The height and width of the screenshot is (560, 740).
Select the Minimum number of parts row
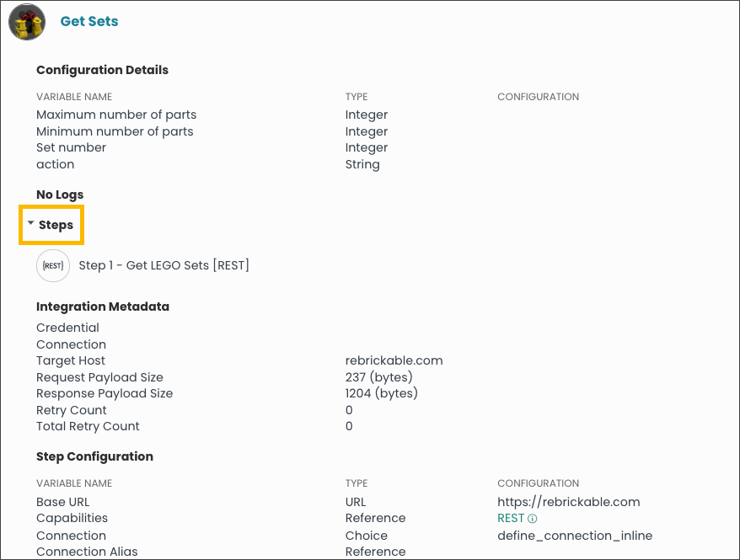(114, 131)
